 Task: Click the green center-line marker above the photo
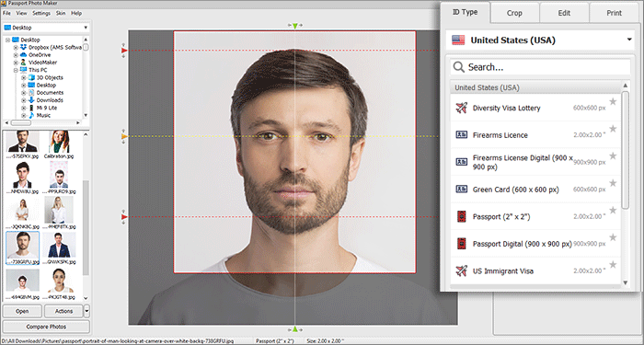coord(295,26)
